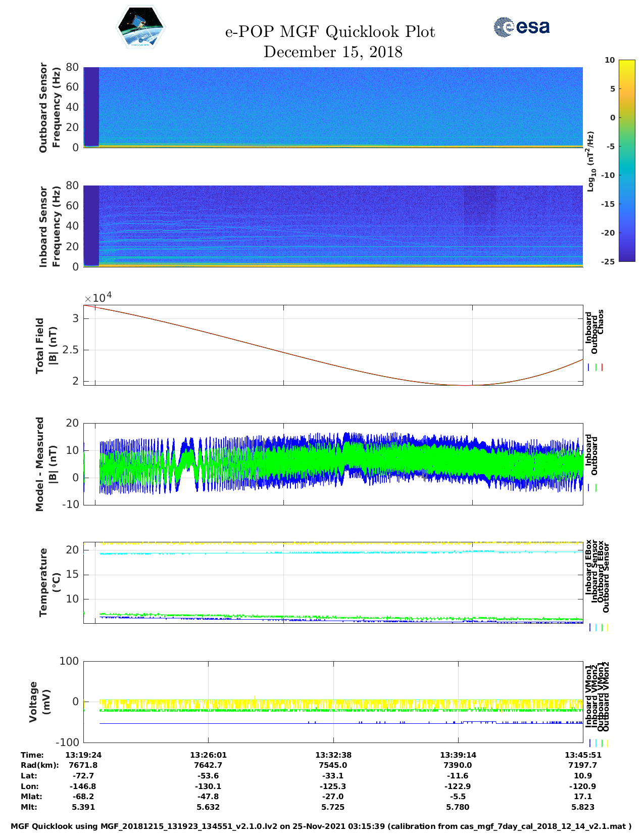Click the Log10 (nT²/Hz) colorbar label

(590, 161)
